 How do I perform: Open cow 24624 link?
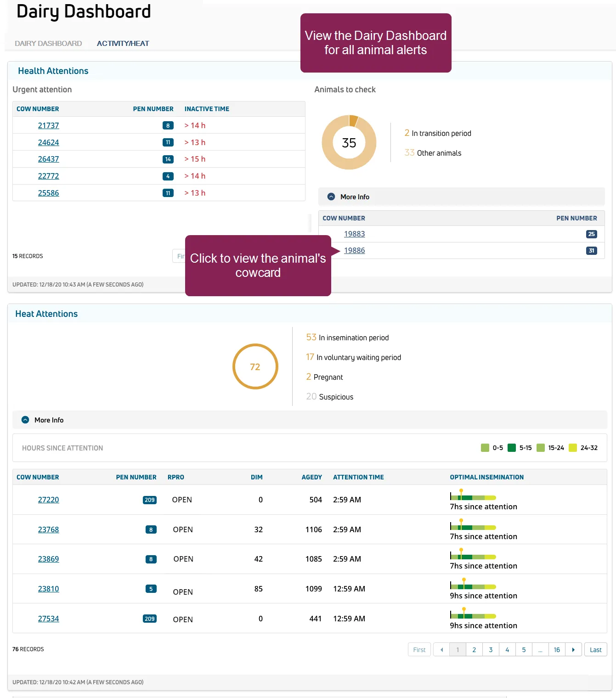48,142
